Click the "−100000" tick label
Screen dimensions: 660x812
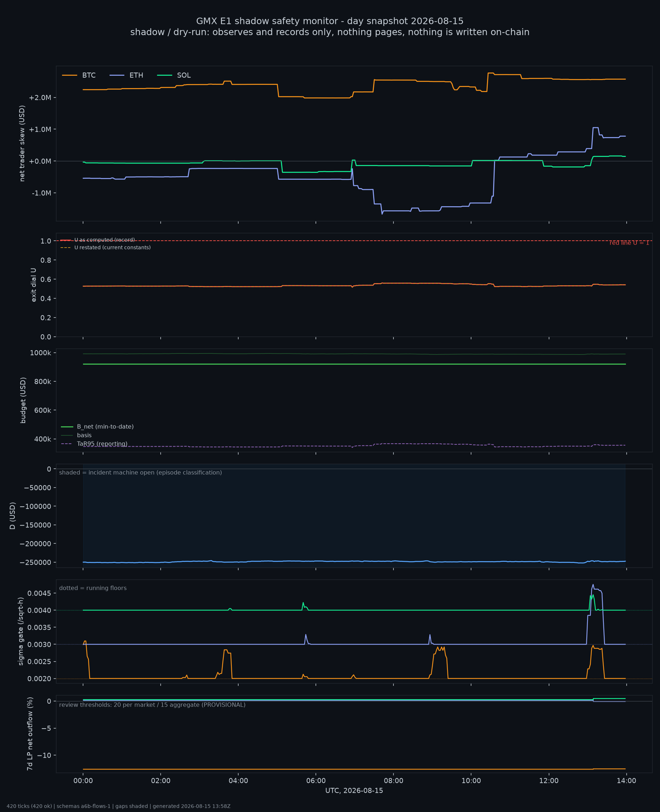(36, 506)
